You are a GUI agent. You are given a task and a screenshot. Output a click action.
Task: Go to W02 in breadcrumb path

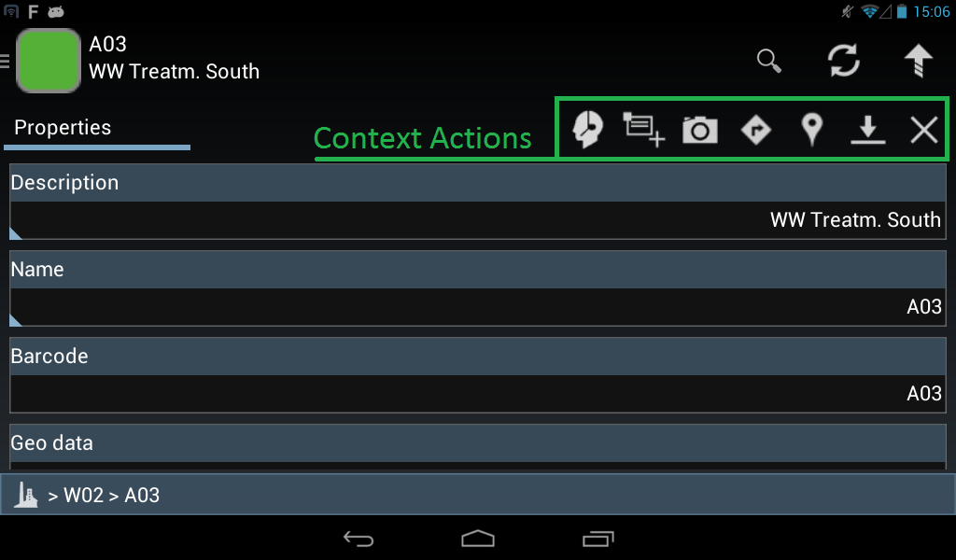click(83, 496)
